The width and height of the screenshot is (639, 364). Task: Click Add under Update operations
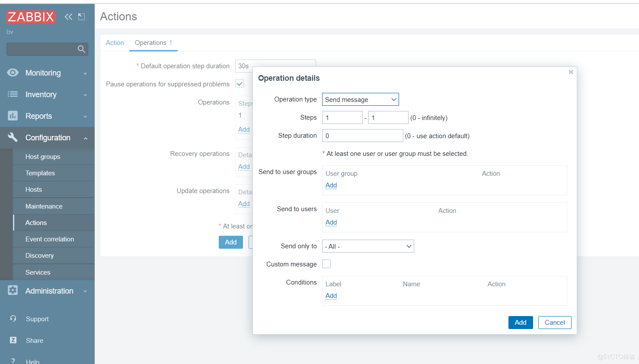(x=244, y=204)
